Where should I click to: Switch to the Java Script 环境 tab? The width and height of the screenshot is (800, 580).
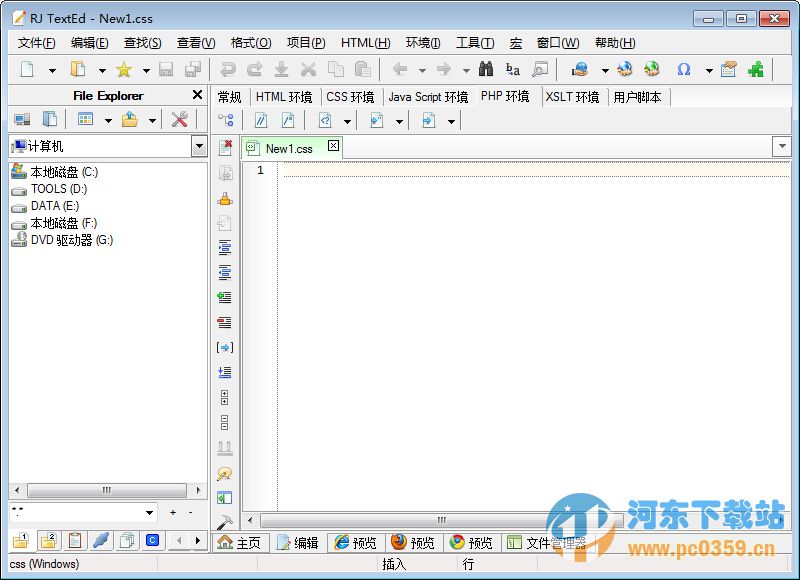428,97
